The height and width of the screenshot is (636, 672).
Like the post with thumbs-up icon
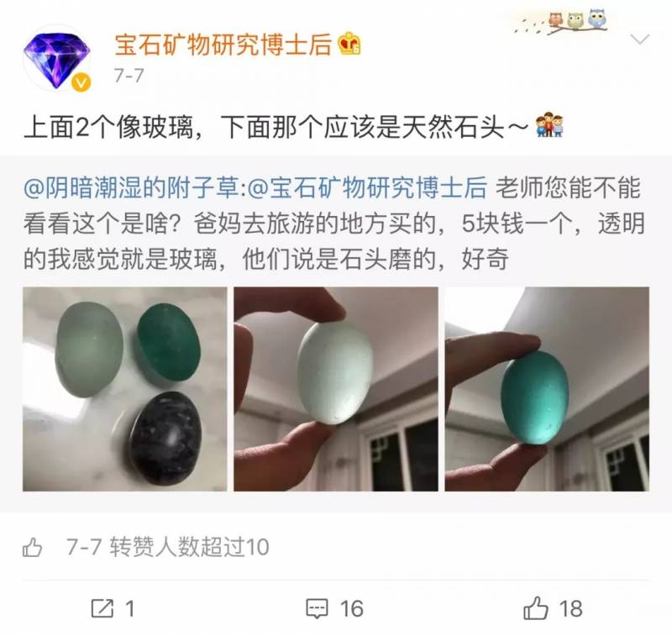click(536, 607)
